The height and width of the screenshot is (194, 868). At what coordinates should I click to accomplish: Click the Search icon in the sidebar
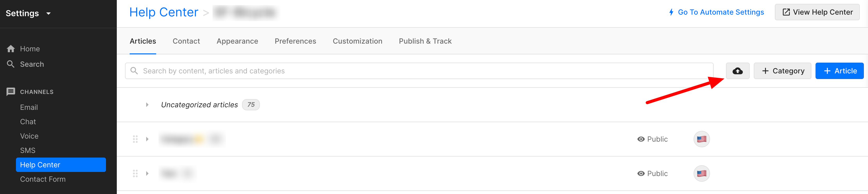[x=11, y=64]
